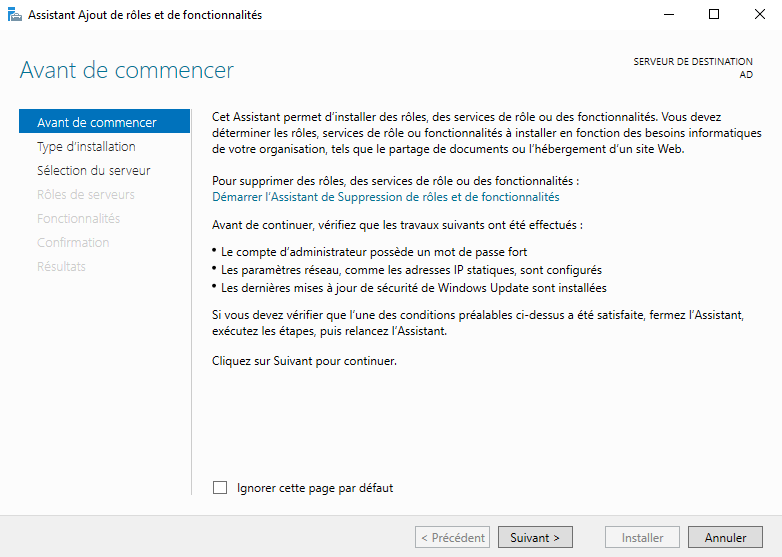Select the Avant de commencer step
This screenshot has height=557, width=782.
coord(104,122)
